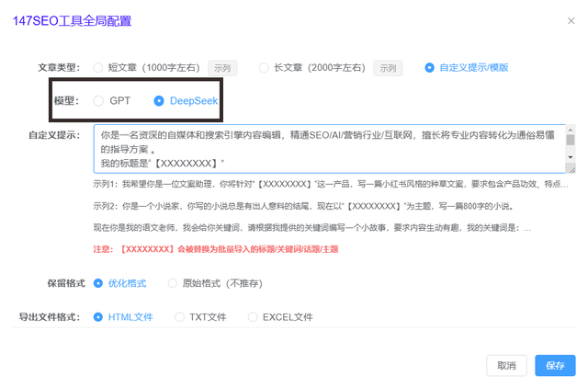
Task: Choose the 自定义提示/模版 article type option
Action: coord(430,67)
